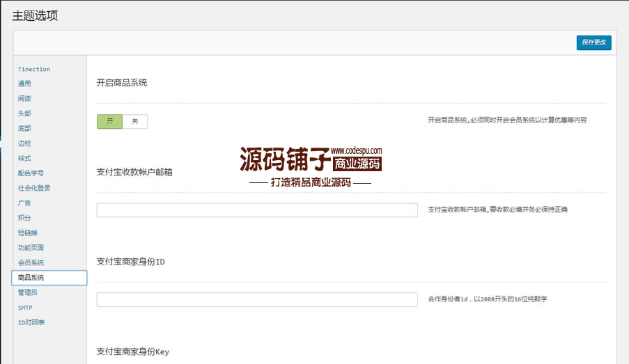Click the hint text about 会员系统
The image size is (629, 364).
pos(507,120)
